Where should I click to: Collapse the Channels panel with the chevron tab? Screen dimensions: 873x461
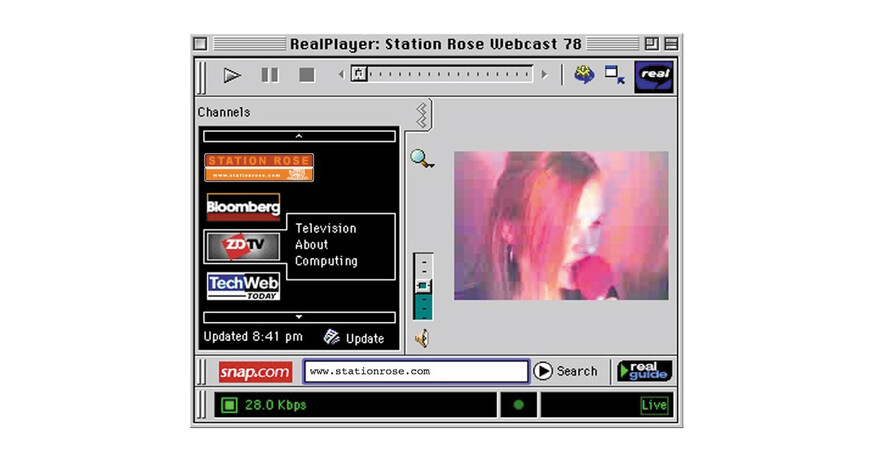pyautogui.click(x=422, y=115)
